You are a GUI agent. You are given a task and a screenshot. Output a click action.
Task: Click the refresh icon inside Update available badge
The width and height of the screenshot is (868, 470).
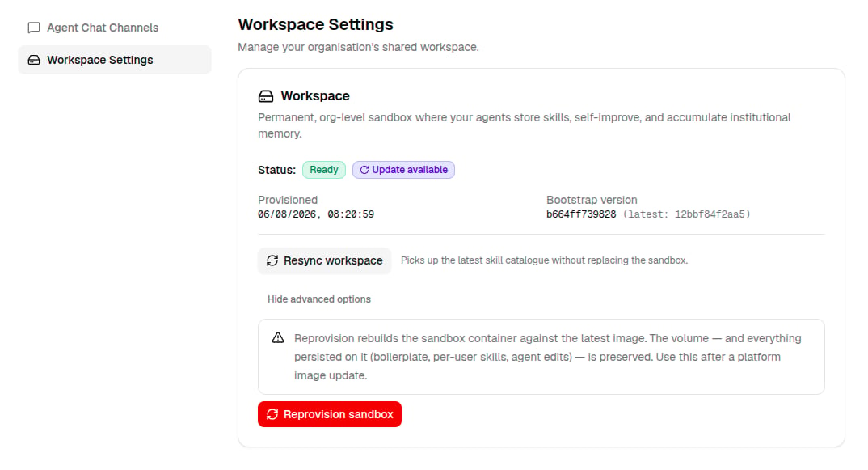coord(364,170)
